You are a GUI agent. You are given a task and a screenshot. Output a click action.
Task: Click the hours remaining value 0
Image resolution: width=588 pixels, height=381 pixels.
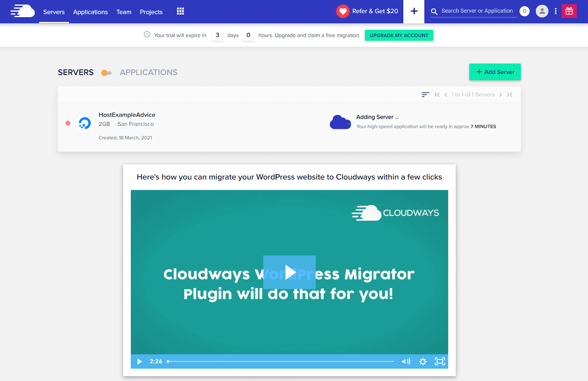[x=248, y=35]
